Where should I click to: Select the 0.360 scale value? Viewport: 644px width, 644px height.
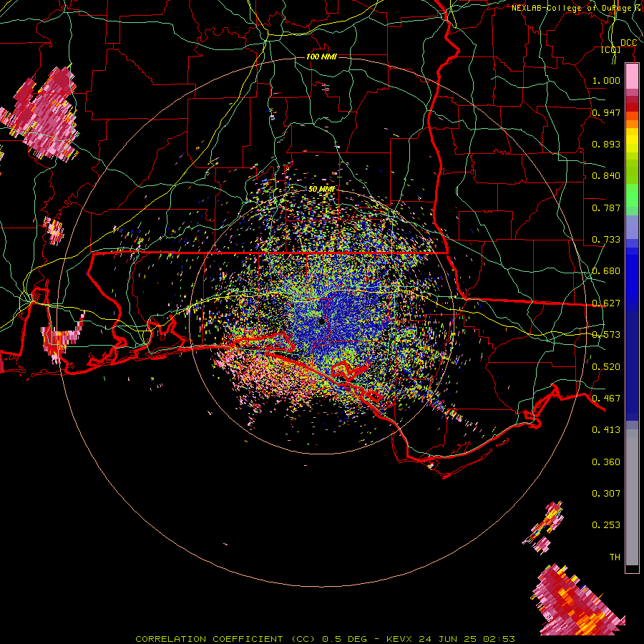pyautogui.click(x=606, y=462)
